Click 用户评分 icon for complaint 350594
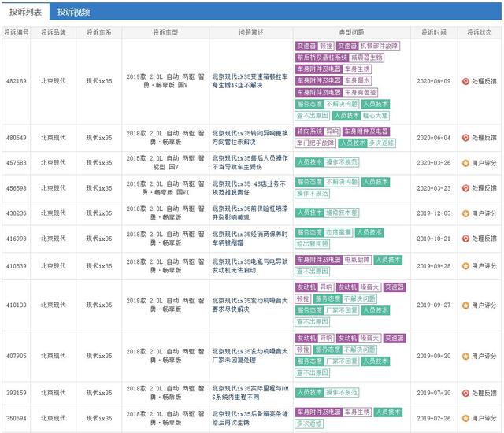The image size is (504, 433). coord(465,418)
